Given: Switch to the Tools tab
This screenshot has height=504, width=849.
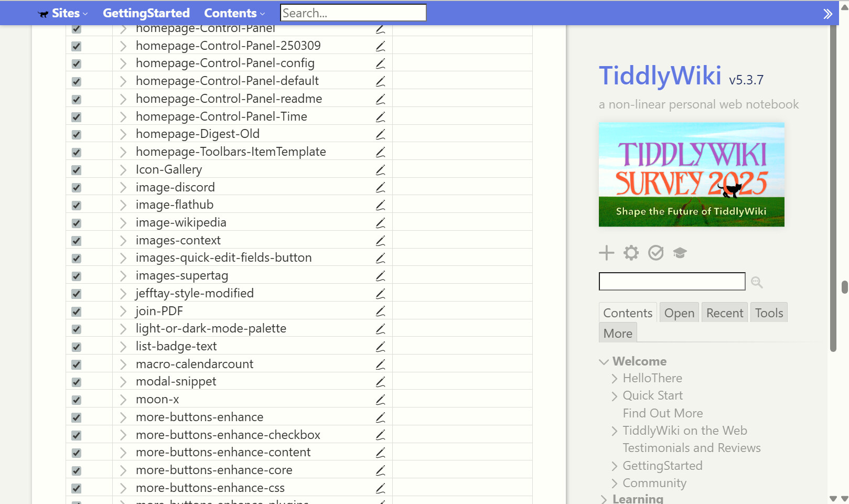Looking at the screenshot, I should 769,313.
